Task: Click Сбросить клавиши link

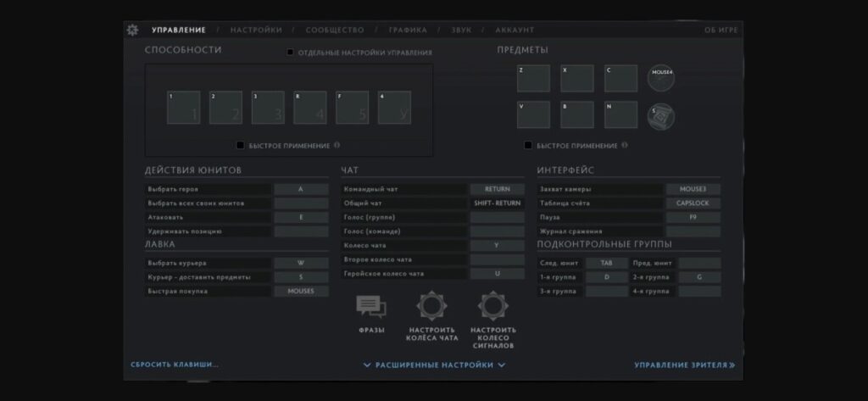Action: [175, 365]
